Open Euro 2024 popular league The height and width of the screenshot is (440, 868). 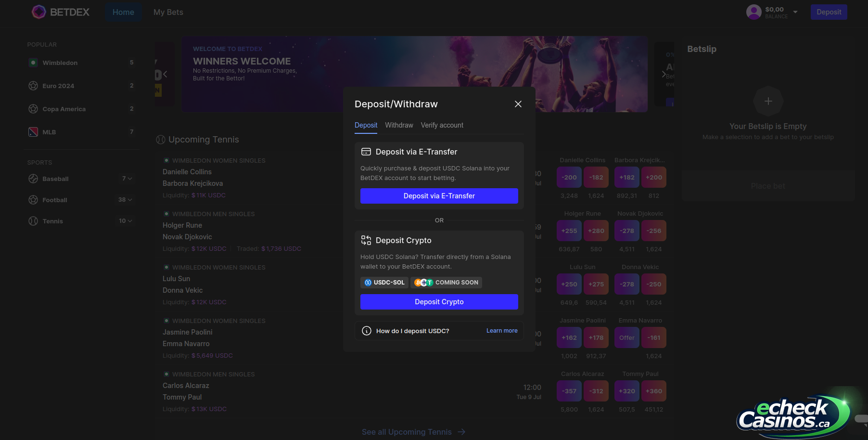tap(81, 86)
